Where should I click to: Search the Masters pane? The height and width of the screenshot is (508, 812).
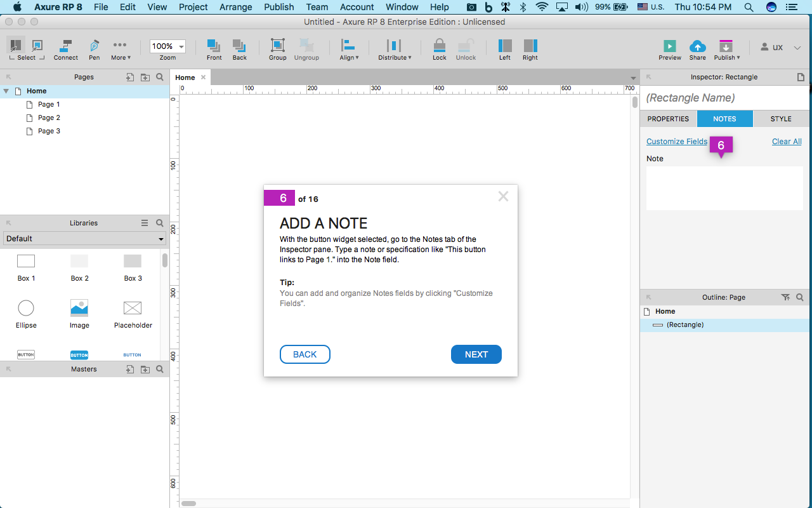160,369
